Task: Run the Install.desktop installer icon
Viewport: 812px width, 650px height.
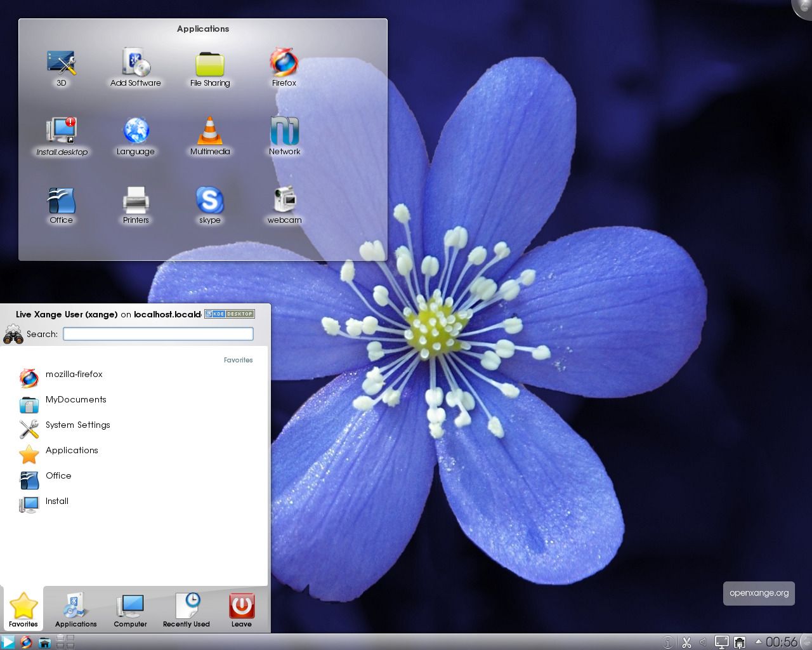Action: point(61,132)
